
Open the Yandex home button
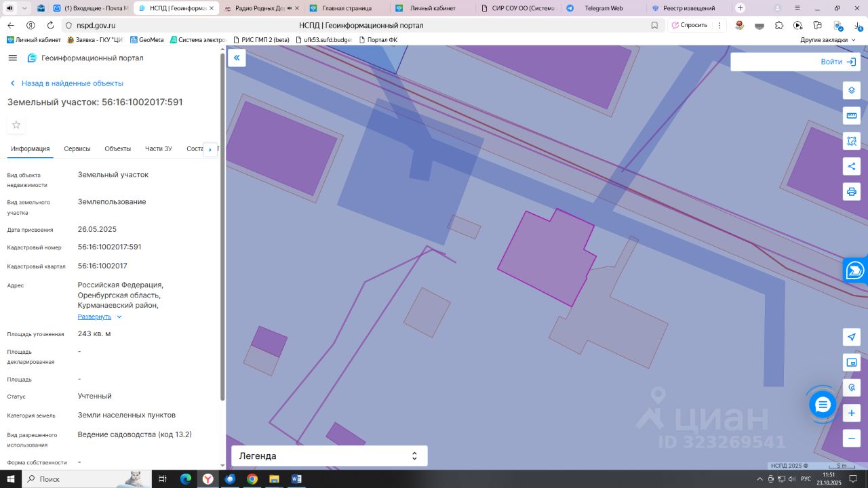tap(31, 25)
